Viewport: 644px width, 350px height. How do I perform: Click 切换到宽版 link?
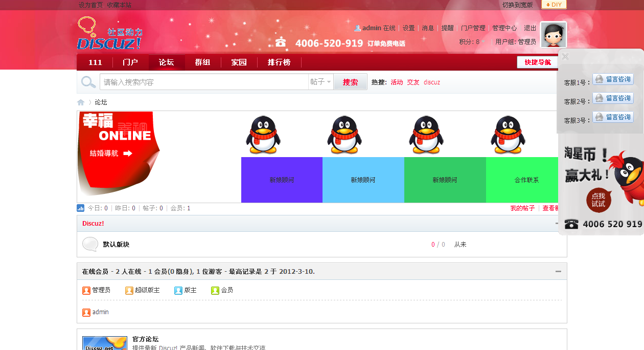tap(517, 5)
